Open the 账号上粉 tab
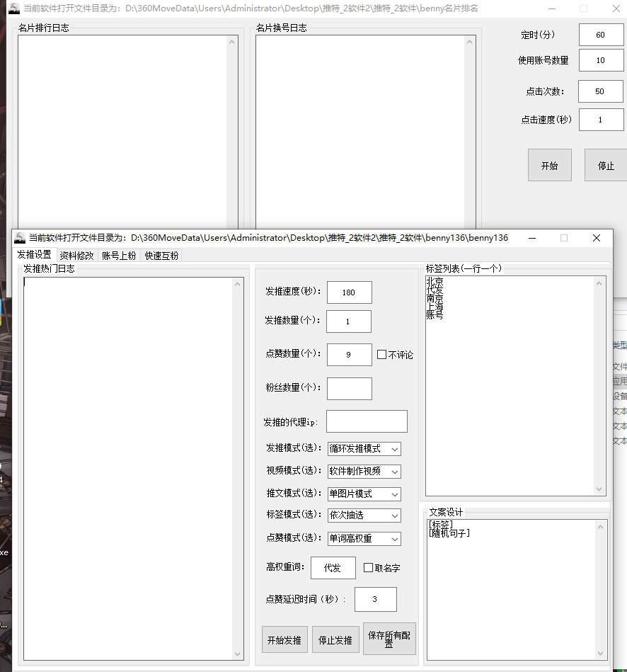The width and height of the screenshot is (627, 672). tap(119, 256)
